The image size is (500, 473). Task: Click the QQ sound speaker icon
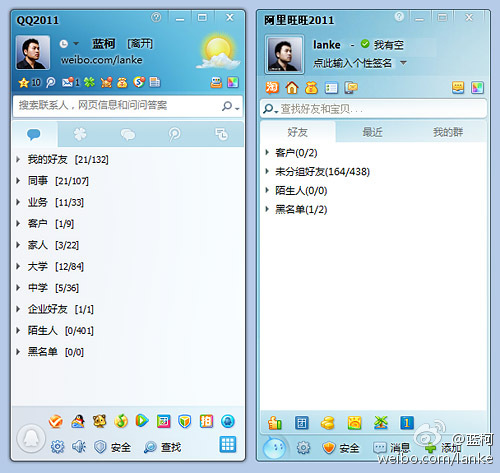pos(79,447)
